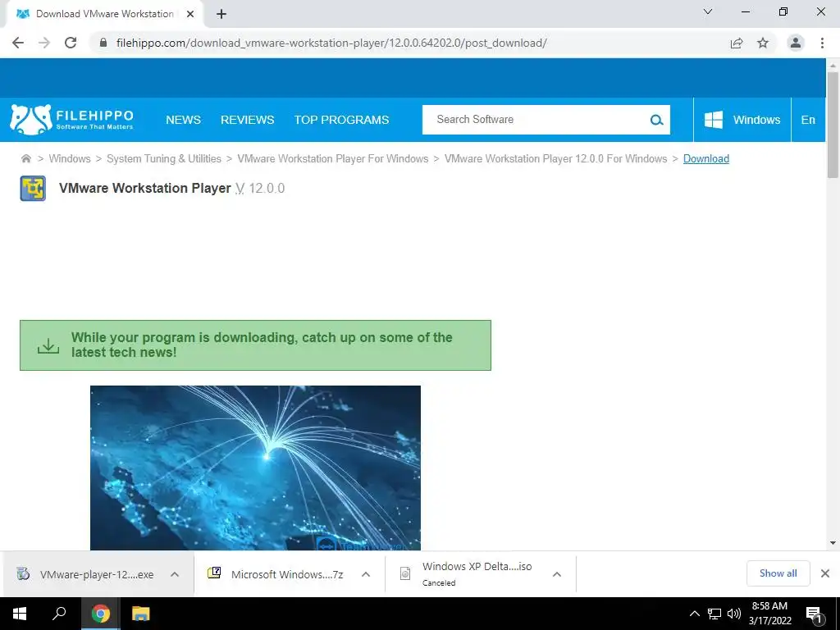Click the VMware Workstation Player app icon
840x630 pixels.
[33, 189]
